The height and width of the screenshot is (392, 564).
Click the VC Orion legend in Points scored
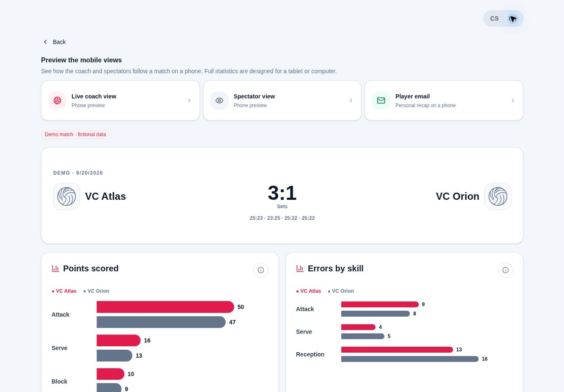click(x=97, y=291)
